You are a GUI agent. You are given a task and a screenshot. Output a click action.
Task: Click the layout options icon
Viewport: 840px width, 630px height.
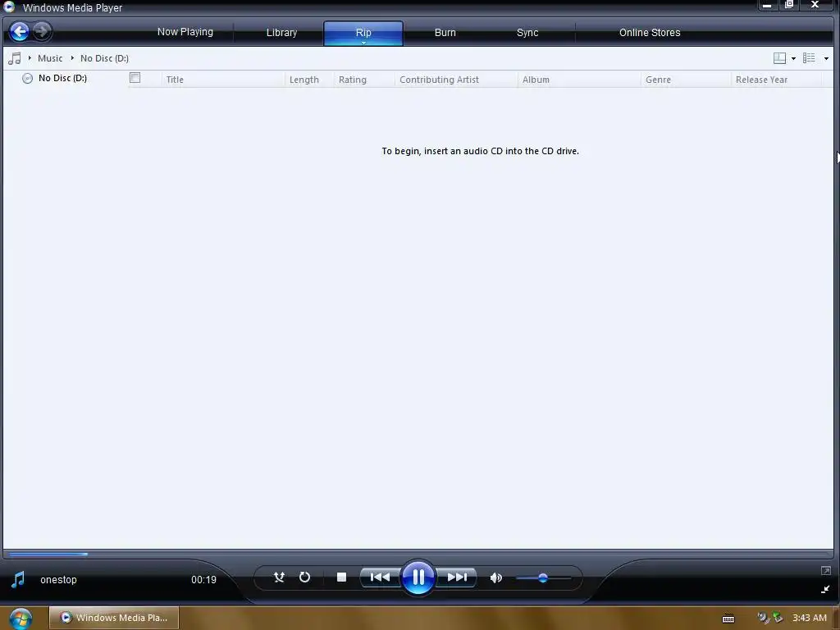779,58
